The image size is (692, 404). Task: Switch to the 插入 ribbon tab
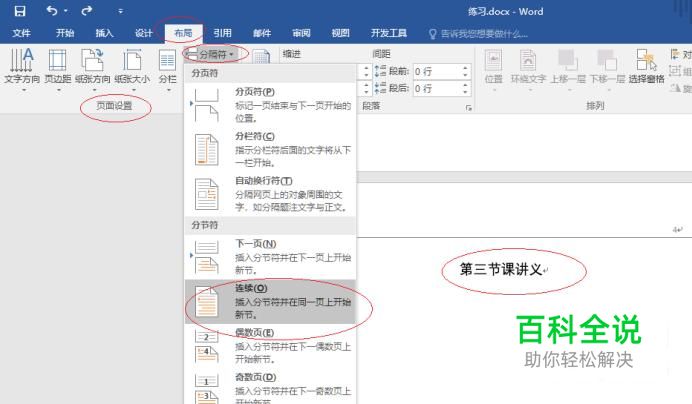click(105, 33)
